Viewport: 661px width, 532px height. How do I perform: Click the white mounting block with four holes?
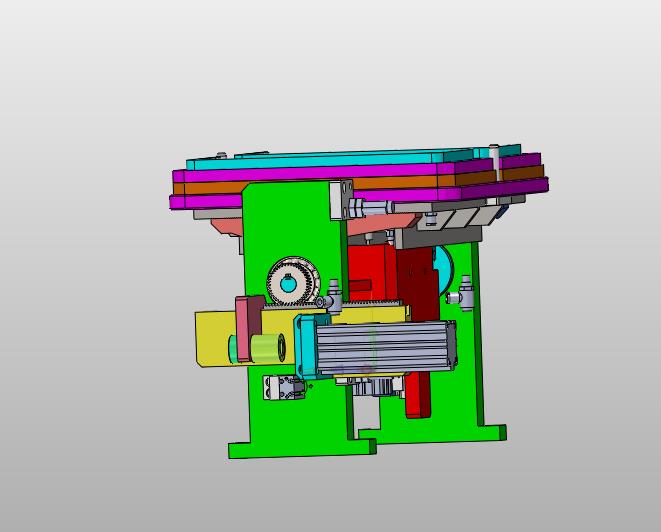click(x=341, y=200)
